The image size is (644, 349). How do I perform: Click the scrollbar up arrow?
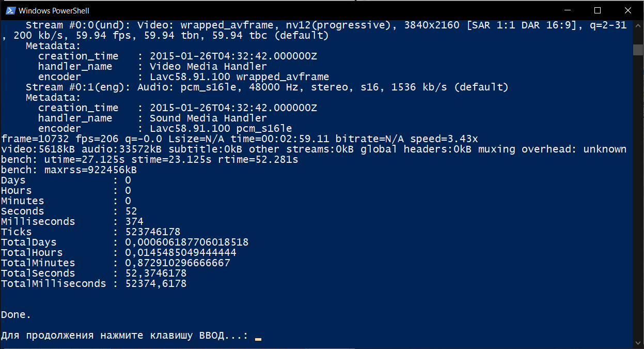(638, 25)
